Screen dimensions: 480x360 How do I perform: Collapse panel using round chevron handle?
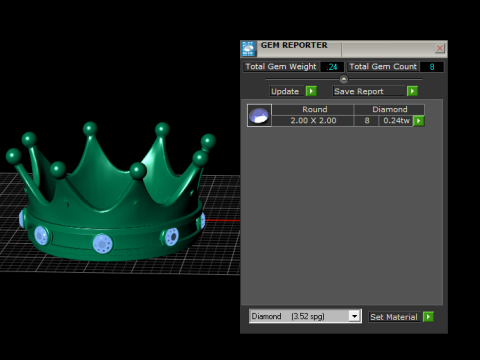(344, 79)
